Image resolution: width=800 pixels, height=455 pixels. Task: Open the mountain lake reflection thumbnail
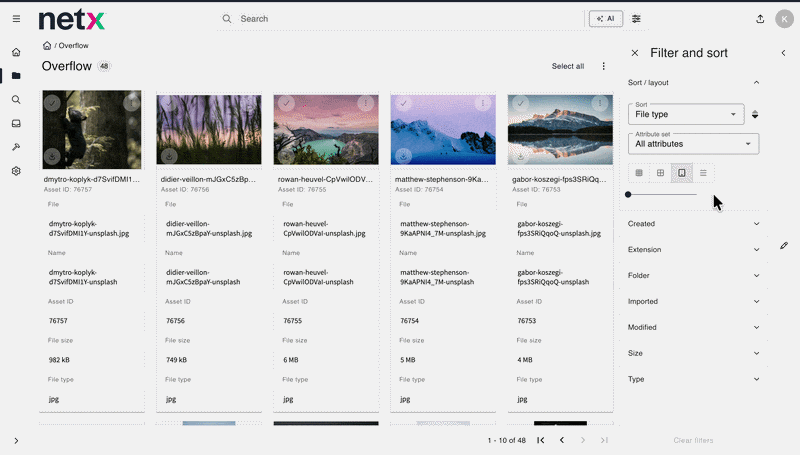click(x=560, y=130)
